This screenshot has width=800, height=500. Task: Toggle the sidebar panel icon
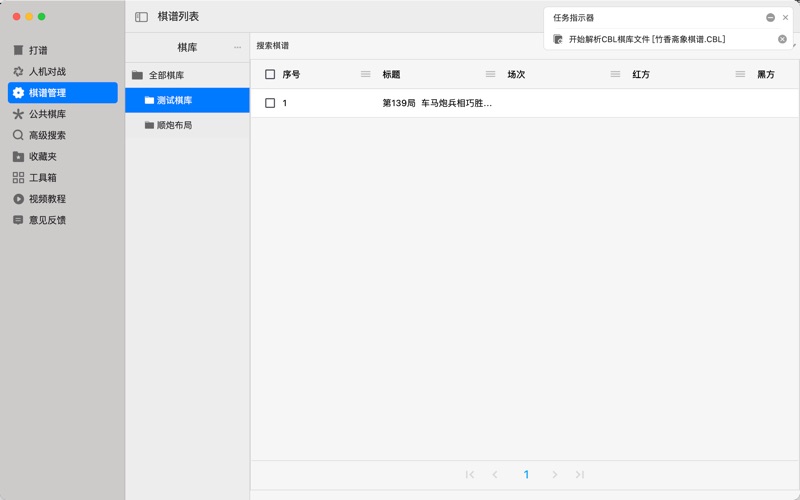point(141,17)
